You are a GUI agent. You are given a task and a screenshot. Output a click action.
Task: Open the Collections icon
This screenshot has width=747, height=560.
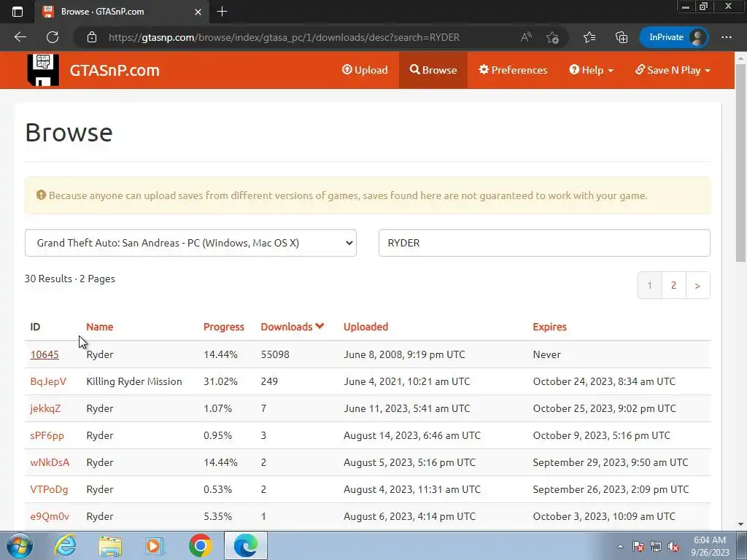622,37
